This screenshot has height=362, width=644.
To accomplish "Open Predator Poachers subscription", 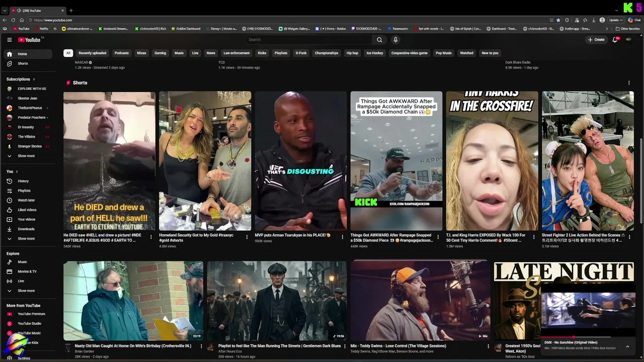I will click(x=29, y=117).
